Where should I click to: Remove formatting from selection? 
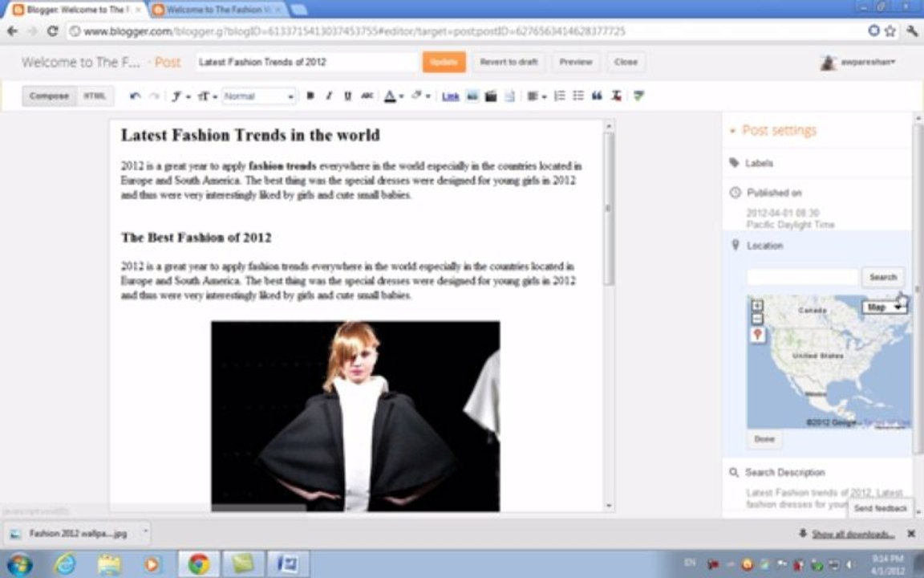point(616,96)
